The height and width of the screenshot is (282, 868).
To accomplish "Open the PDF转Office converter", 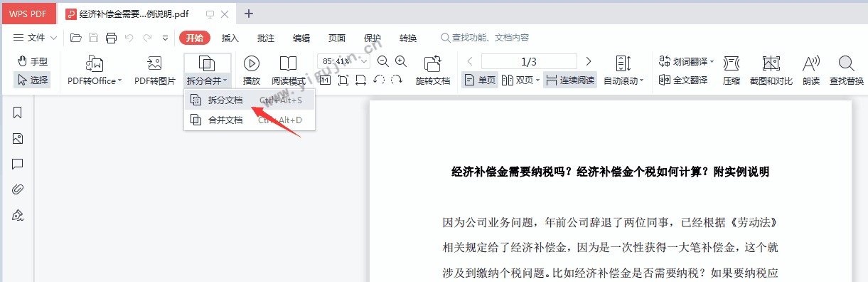I will pos(95,70).
